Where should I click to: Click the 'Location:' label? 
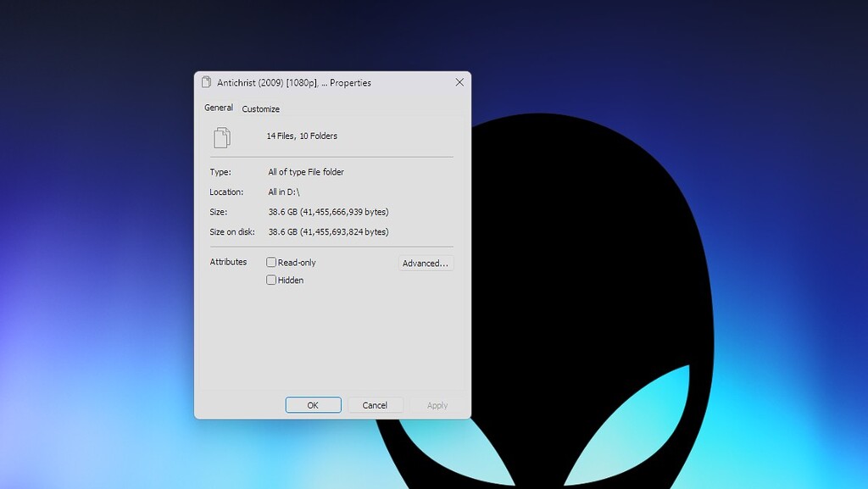pyautogui.click(x=226, y=192)
